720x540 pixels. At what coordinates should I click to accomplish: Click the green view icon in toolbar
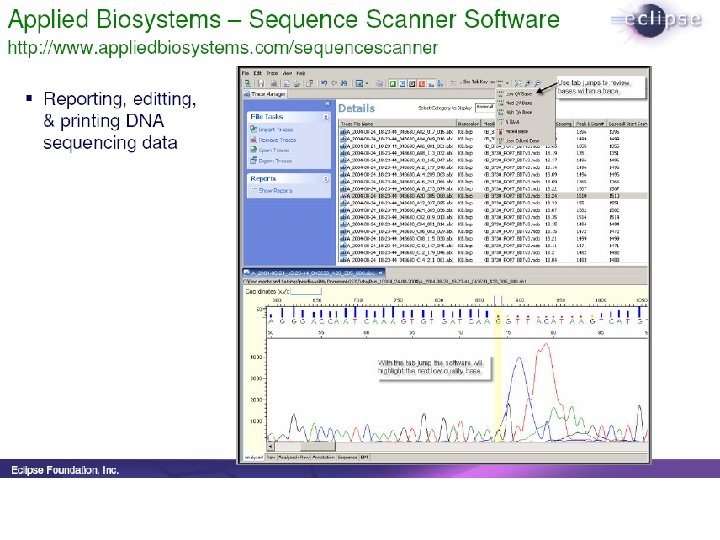tap(393, 84)
